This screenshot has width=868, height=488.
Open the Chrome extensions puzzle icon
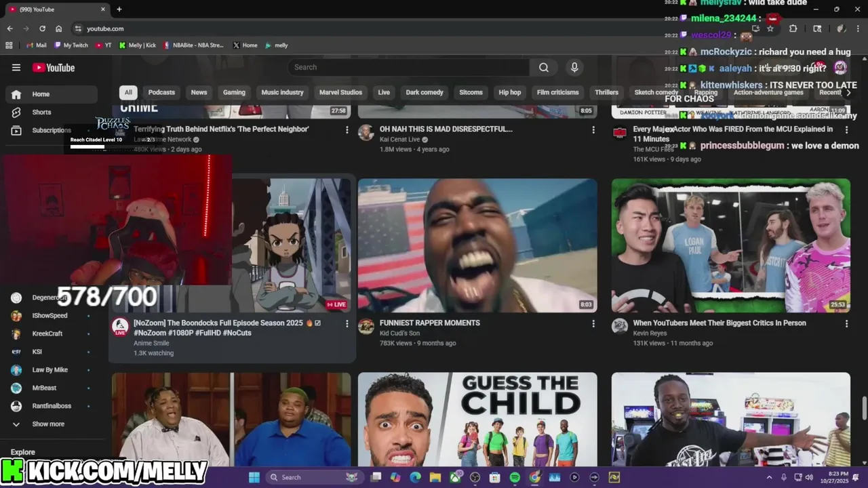coord(793,28)
